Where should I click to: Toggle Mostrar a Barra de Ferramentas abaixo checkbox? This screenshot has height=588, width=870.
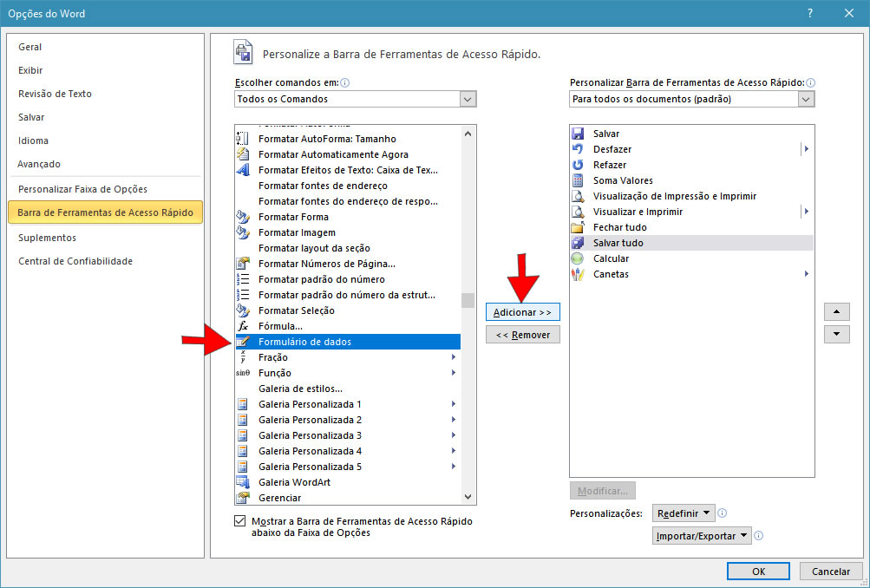click(239, 521)
